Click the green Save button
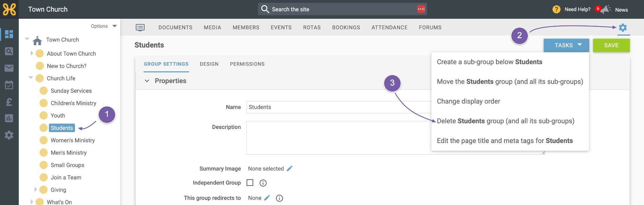This screenshot has height=205, width=644. pos(611,45)
